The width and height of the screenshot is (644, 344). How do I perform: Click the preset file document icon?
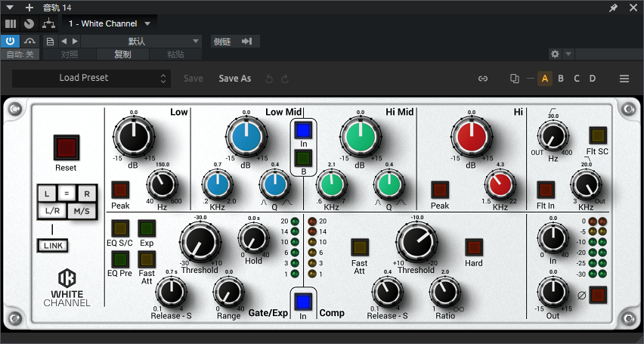point(51,41)
